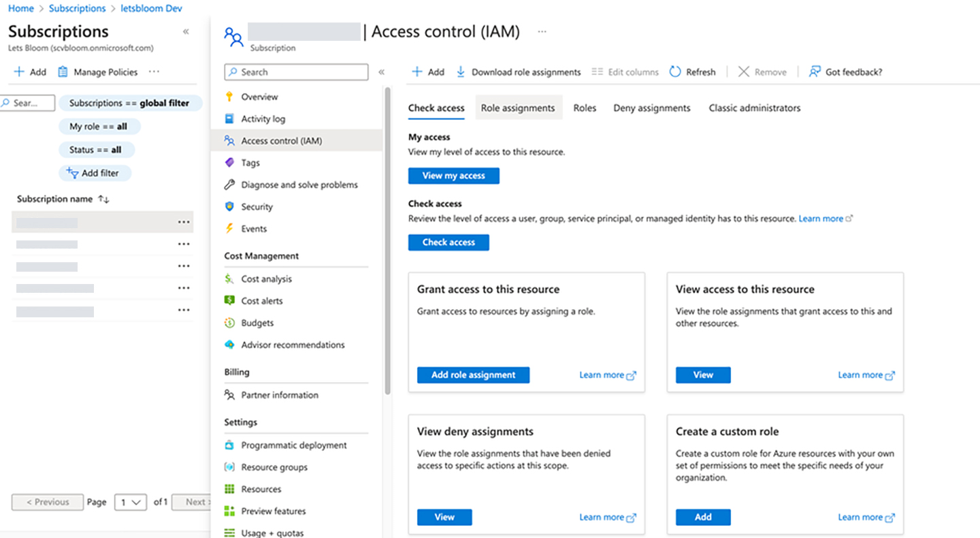Switch to Classic administrators tab
This screenshot has width=980, height=538.
[x=755, y=108]
